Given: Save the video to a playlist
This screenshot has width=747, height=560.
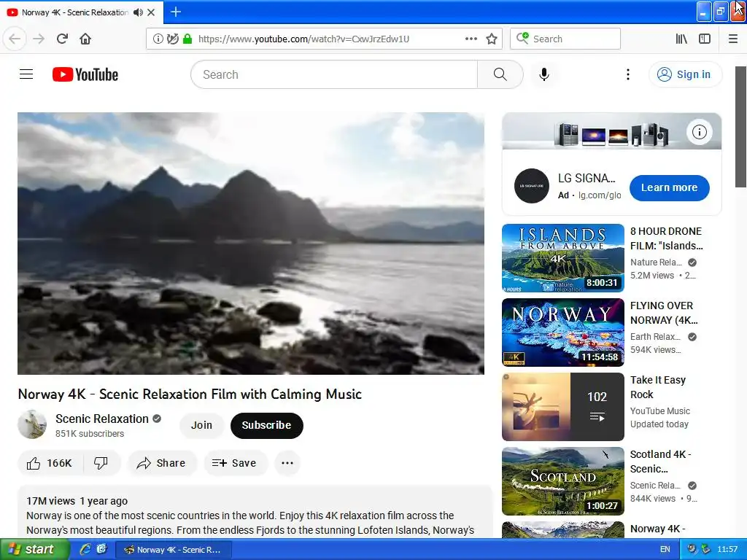Looking at the screenshot, I should 236,463.
